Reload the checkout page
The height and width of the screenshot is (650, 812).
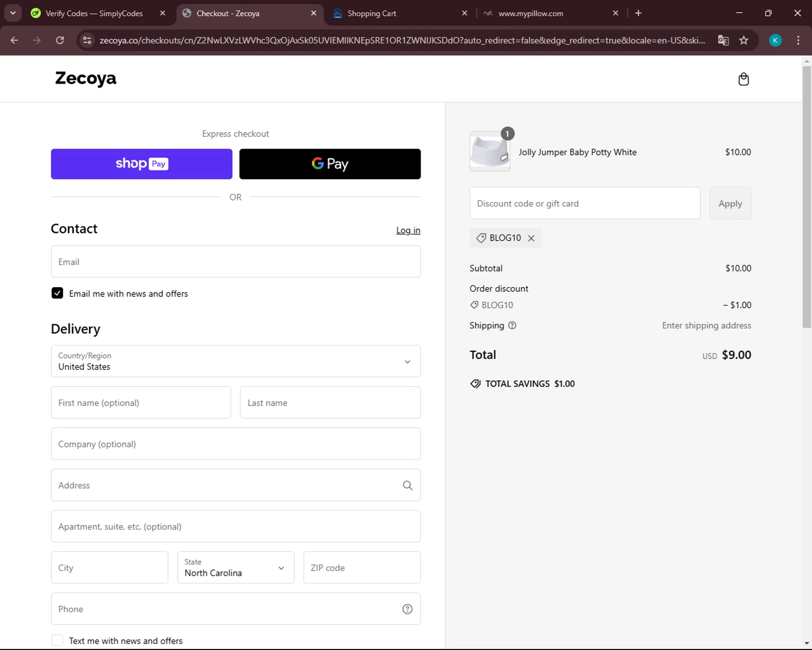60,40
